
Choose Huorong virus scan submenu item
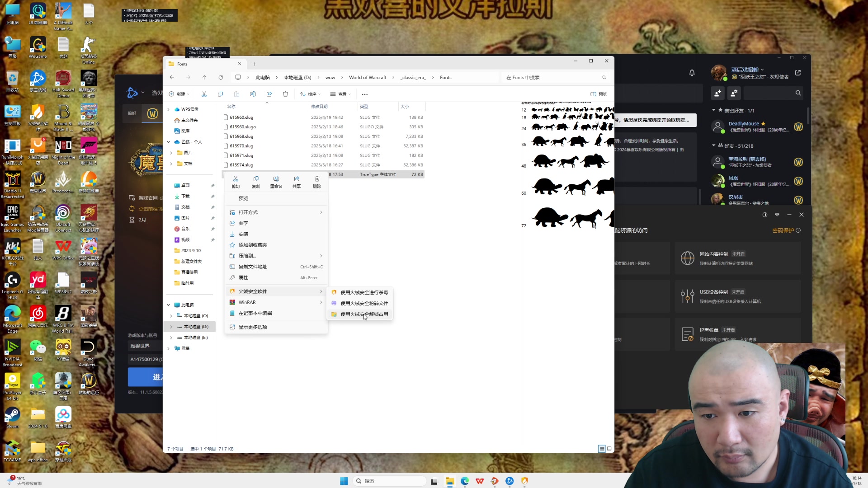coord(360,292)
